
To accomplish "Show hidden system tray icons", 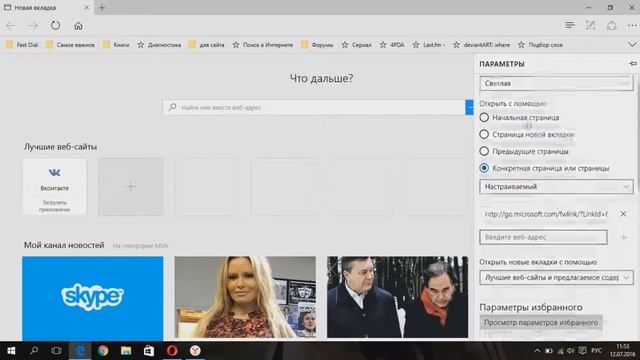I will coord(537,351).
